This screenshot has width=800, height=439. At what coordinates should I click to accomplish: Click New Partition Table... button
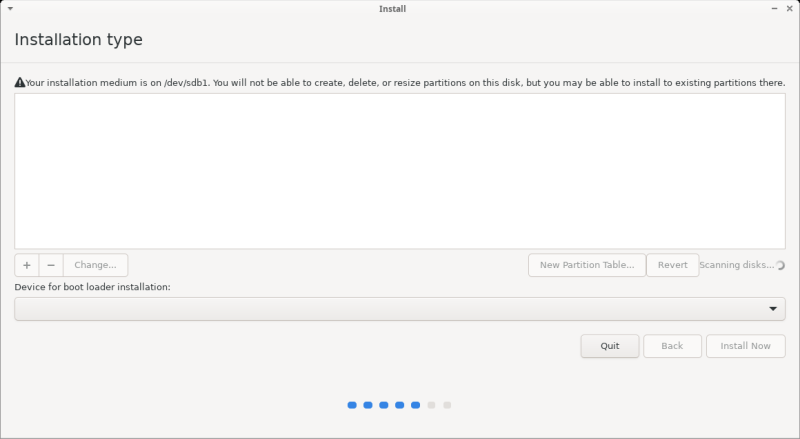point(587,265)
